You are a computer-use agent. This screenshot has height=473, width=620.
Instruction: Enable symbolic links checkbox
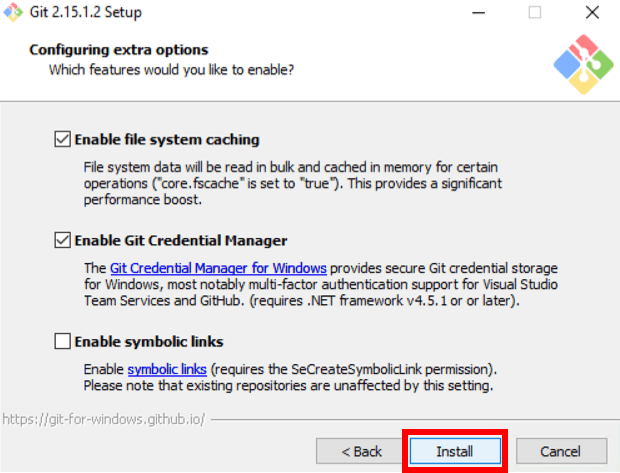[62, 341]
